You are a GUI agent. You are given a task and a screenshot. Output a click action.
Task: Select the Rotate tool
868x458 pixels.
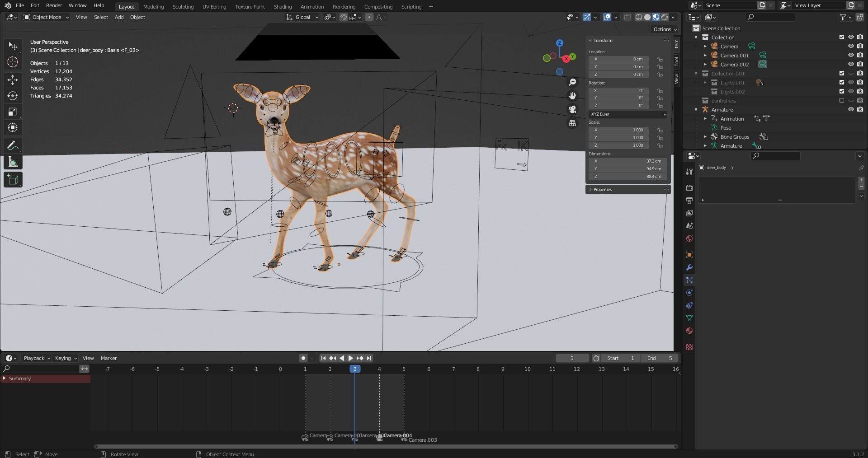coord(13,96)
